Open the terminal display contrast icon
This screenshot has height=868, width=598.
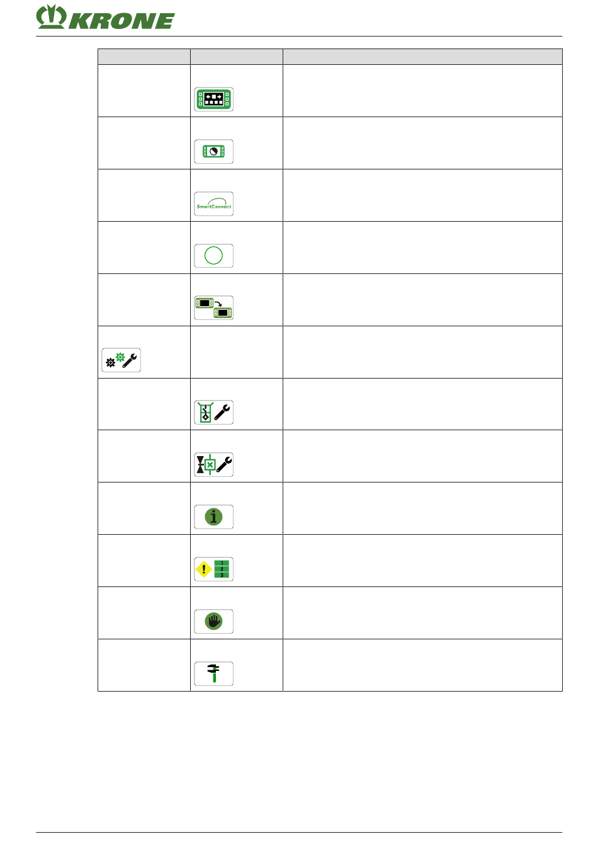click(x=214, y=152)
